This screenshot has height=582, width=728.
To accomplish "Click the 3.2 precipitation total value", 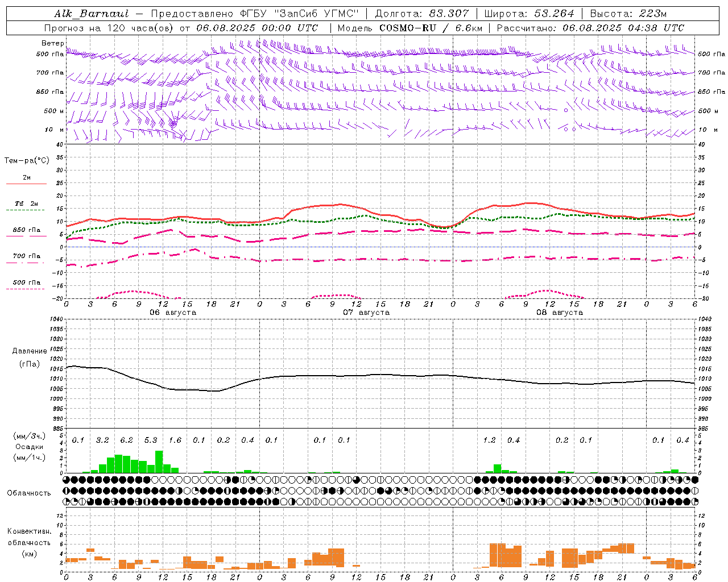I will tap(102, 440).
